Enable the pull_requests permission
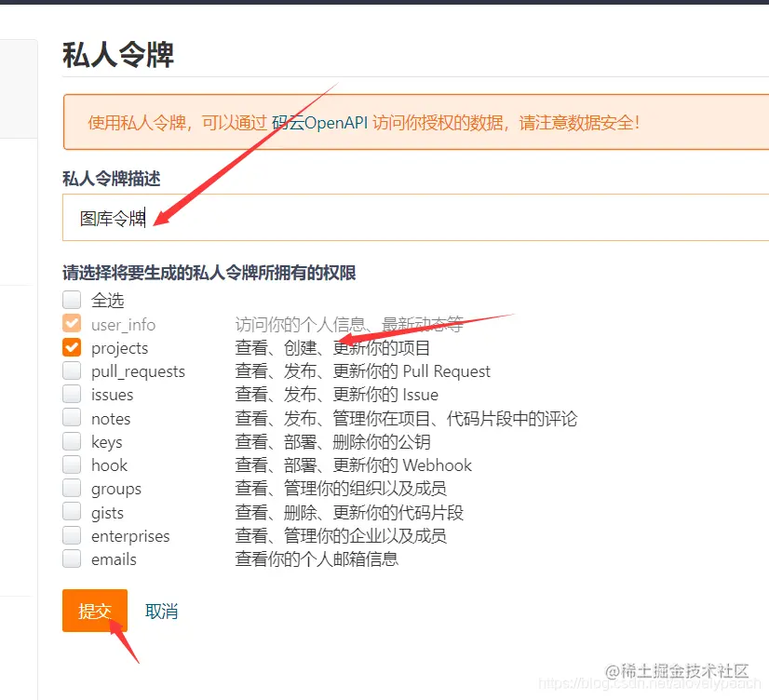Screen dimensions: 769x700 tap(72, 370)
